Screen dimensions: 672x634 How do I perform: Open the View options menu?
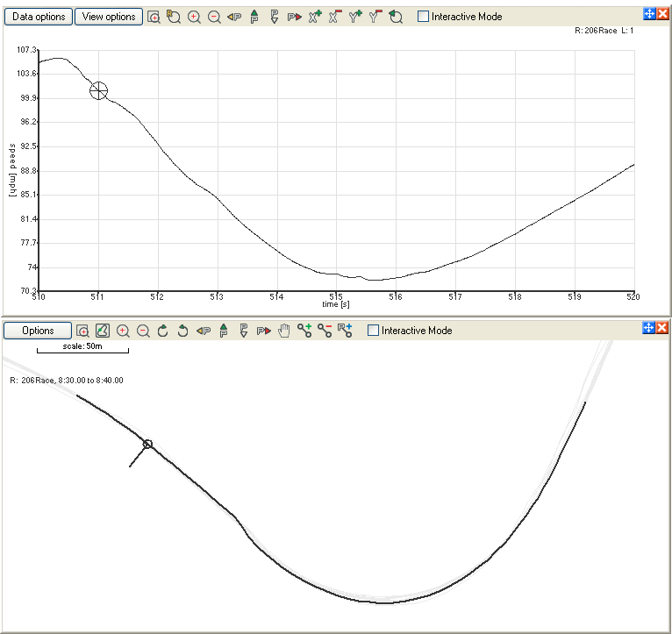pyautogui.click(x=109, y=17)
